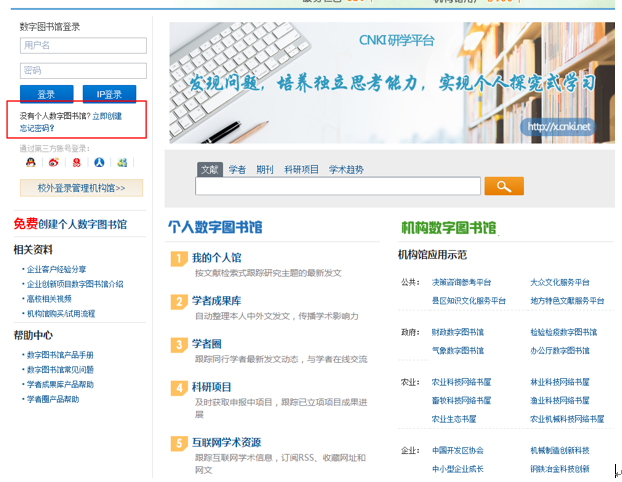This screenshot has height=482, width=622.
Task: Open the 学者圈 heading link
Action: 207,344
